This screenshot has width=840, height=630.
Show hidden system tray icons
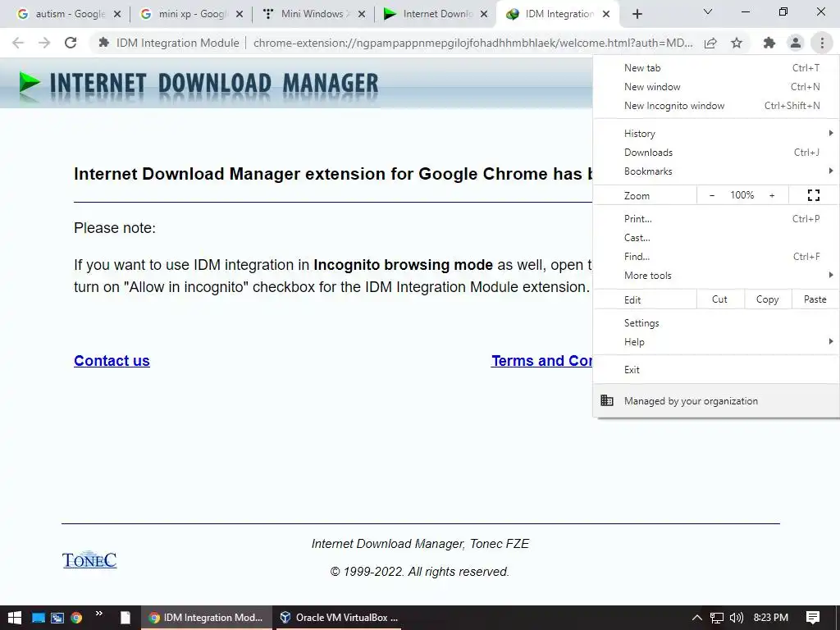pos(697,618)
